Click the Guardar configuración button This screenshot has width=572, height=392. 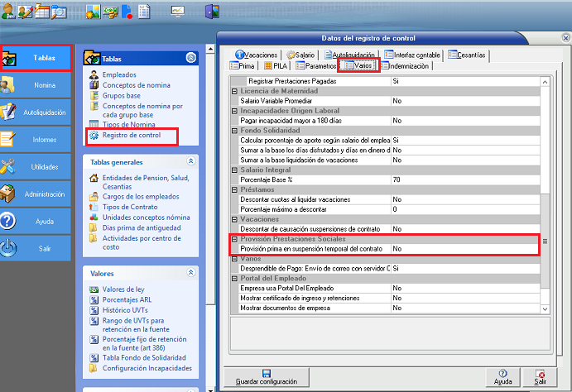(x=266, y=377)
